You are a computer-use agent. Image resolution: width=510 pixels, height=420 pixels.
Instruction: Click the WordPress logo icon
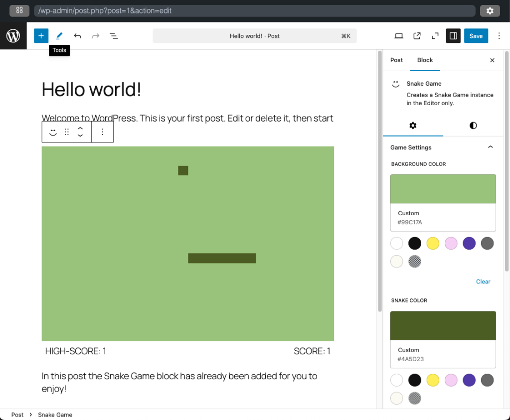tap(13, 36)
